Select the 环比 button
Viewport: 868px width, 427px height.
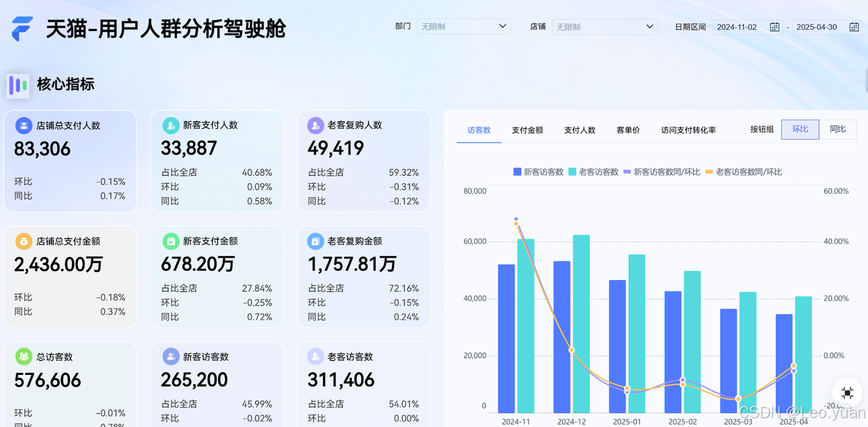[800, 129]
